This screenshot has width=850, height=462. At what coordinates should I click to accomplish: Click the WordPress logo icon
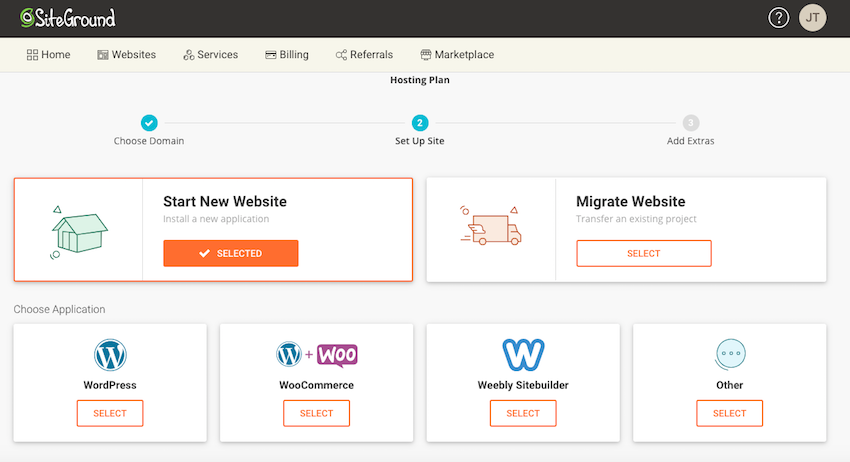110,355
